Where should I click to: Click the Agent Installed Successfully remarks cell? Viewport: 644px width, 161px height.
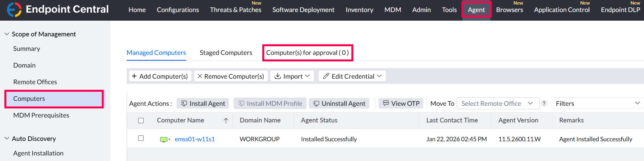(x=596, y=139)
